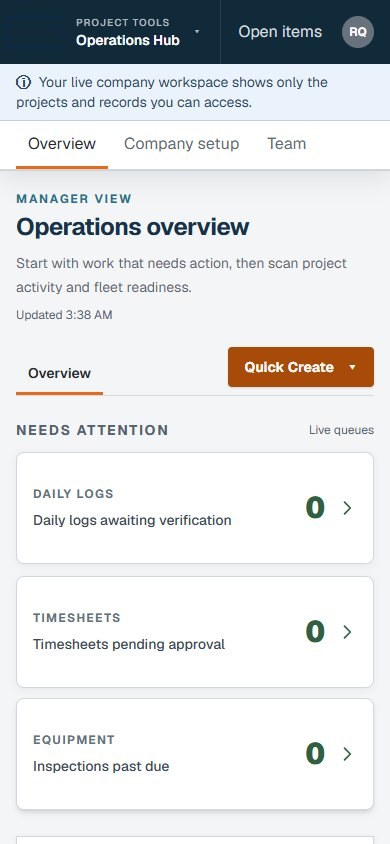The image size is (390, 844).
Task: Click the chevron on the Equipment card
Action: 348,754
